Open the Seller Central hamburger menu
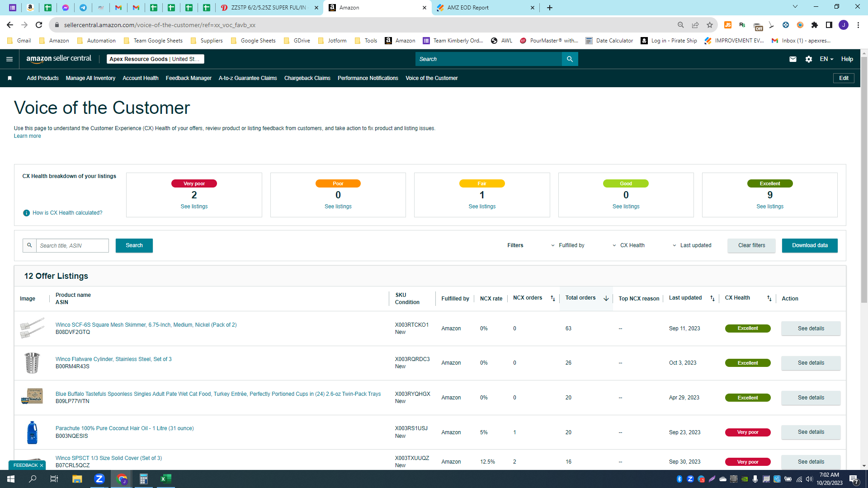Image resolution: width=868 pixels, height=488 pixels. pyautogui.click(x=9, y=59)
